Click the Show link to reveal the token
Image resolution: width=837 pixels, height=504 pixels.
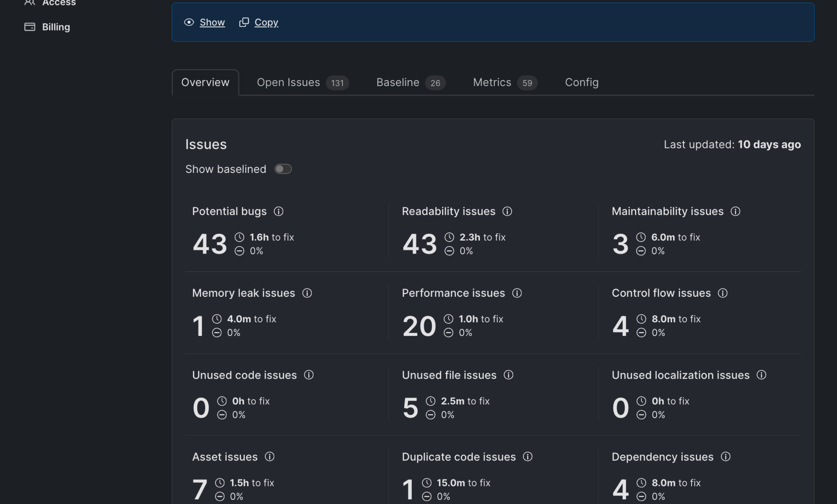point(212,22)
